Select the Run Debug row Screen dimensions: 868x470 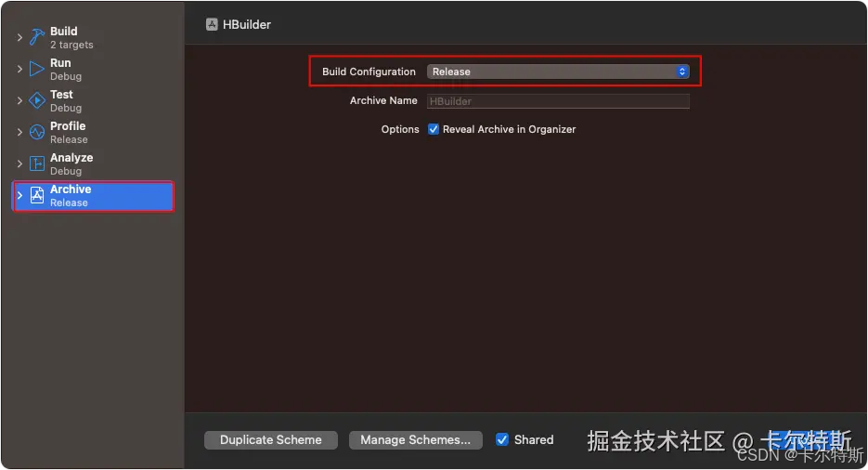tap(94, 69)
